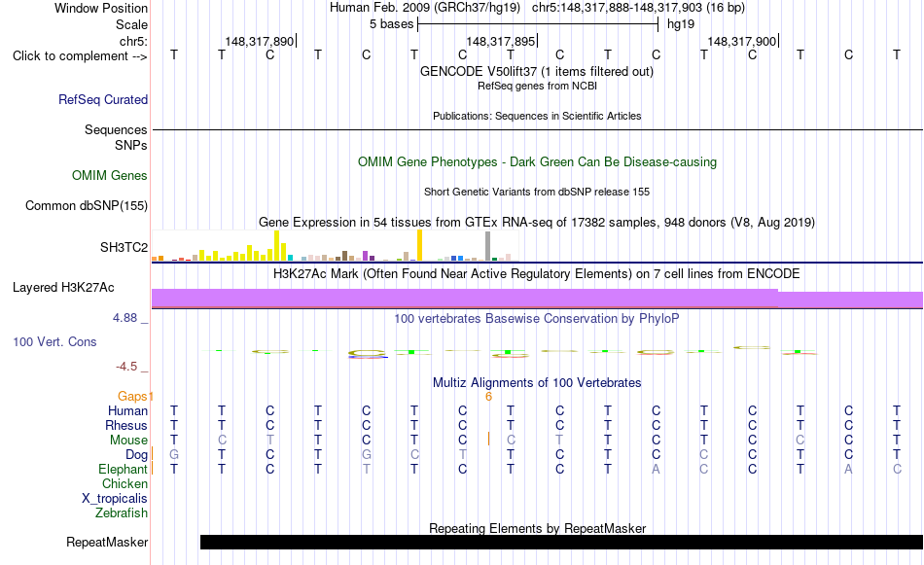Click the 'chr5:' ruler label
The width and height of the screenshot is (924, 565).
[133, 41]
